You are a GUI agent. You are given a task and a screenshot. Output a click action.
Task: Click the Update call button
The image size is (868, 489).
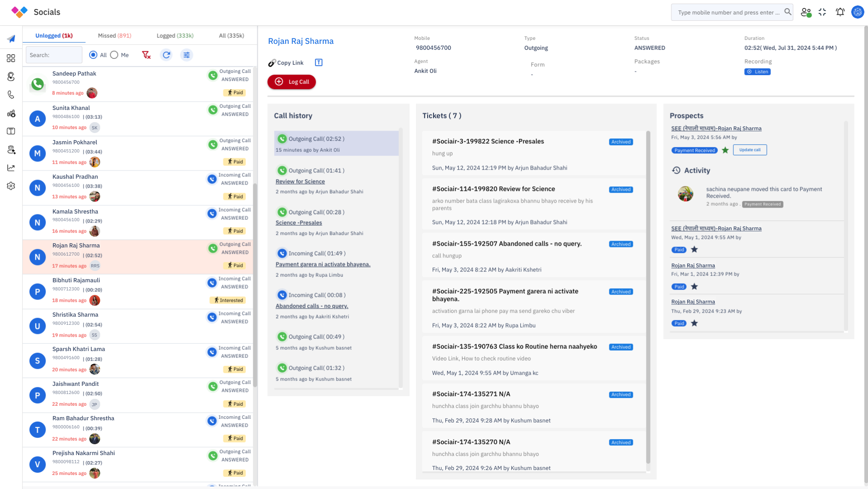click(750, 150)
